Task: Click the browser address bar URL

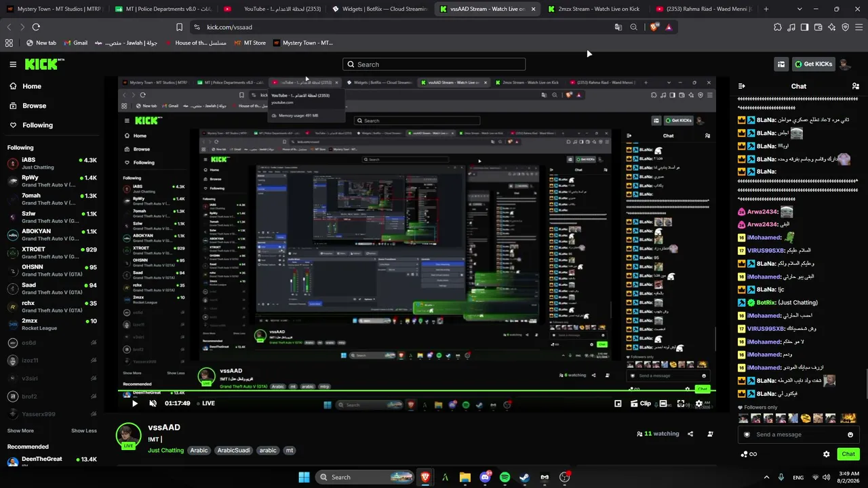Action: coord(229,27)
